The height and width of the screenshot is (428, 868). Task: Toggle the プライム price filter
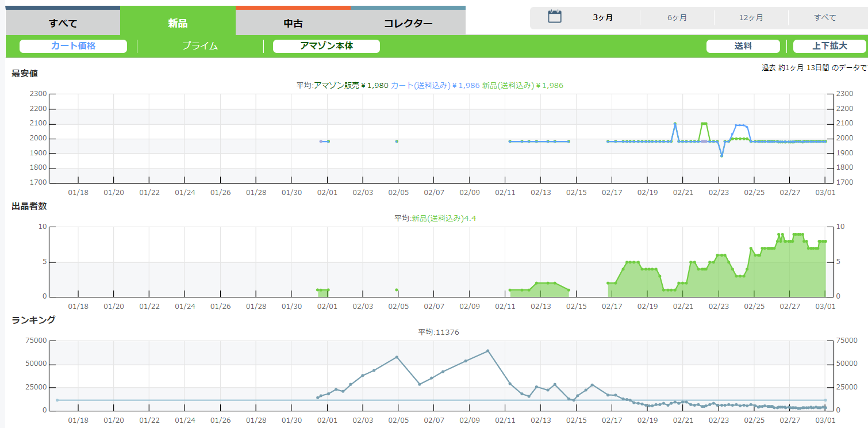(200, 46)
